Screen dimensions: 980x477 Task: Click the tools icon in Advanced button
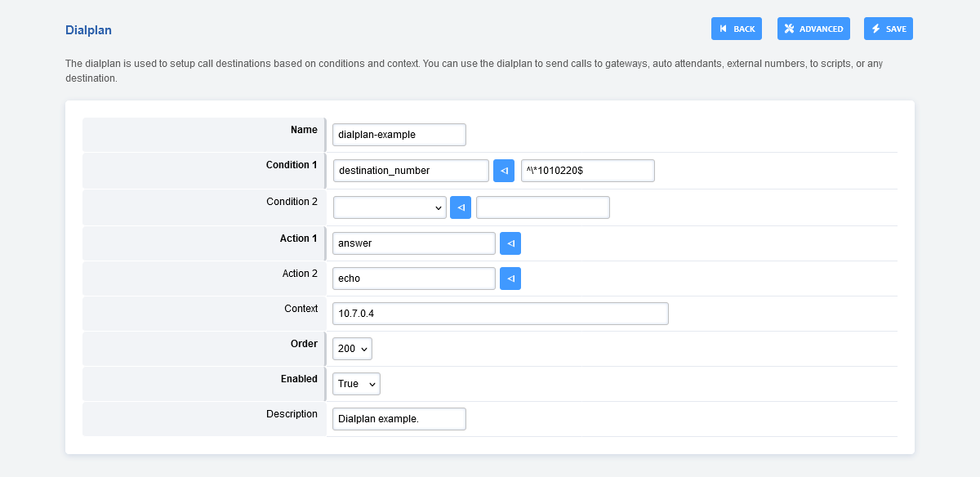(x=789, y=29)
